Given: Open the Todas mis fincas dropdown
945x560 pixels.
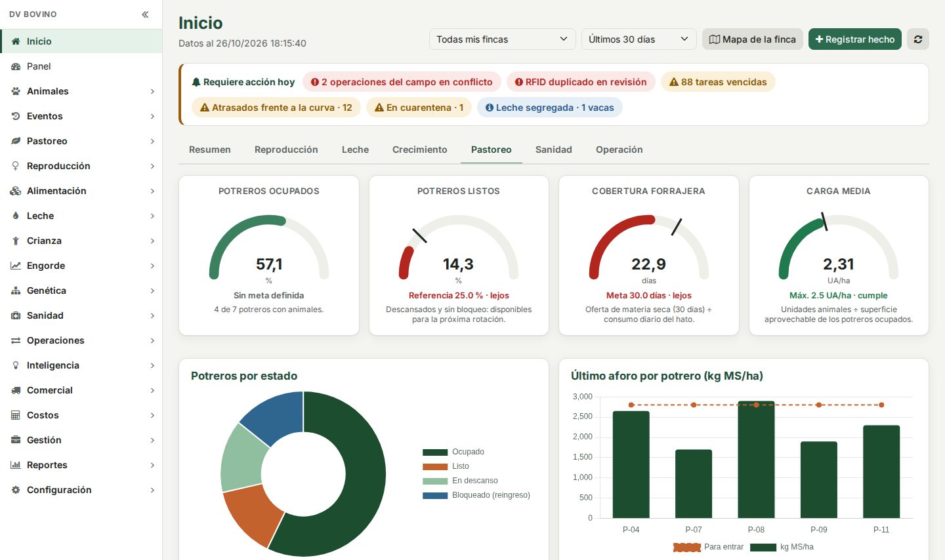Looking at the screenshot, I should click(503, 39).
